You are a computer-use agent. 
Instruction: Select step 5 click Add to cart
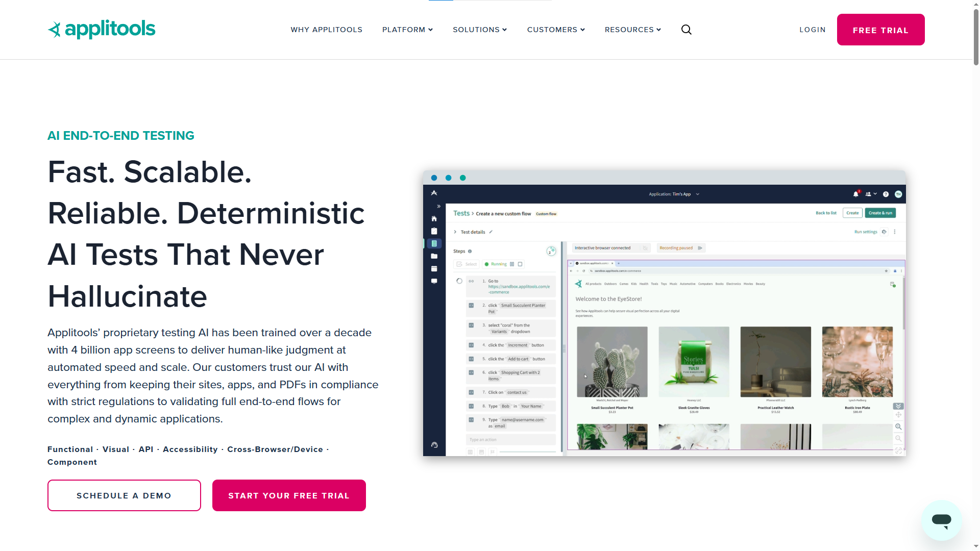coord(510,359)
